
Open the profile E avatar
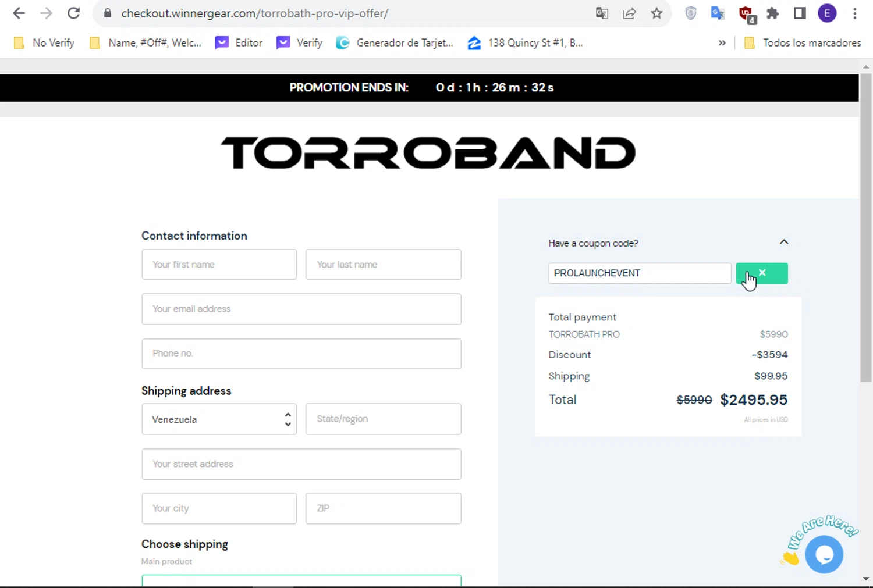click(x=827, y=13)
